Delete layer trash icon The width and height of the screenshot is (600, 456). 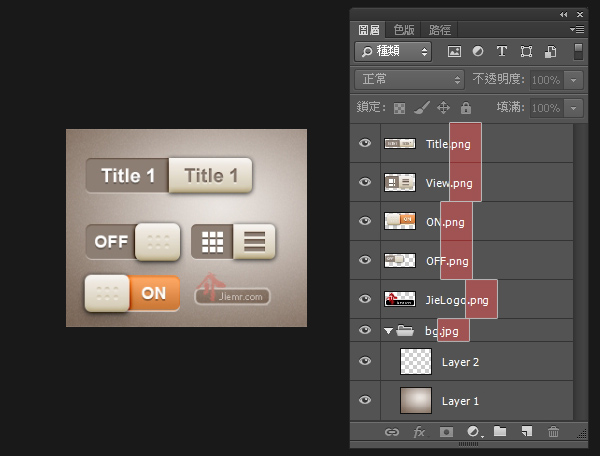(x=553, y=432)
